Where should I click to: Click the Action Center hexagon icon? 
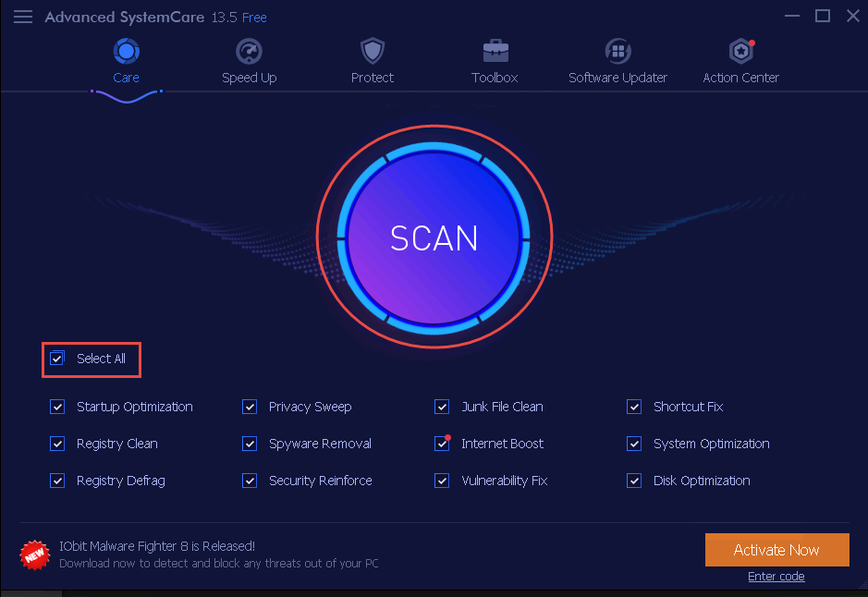[741, 52]
